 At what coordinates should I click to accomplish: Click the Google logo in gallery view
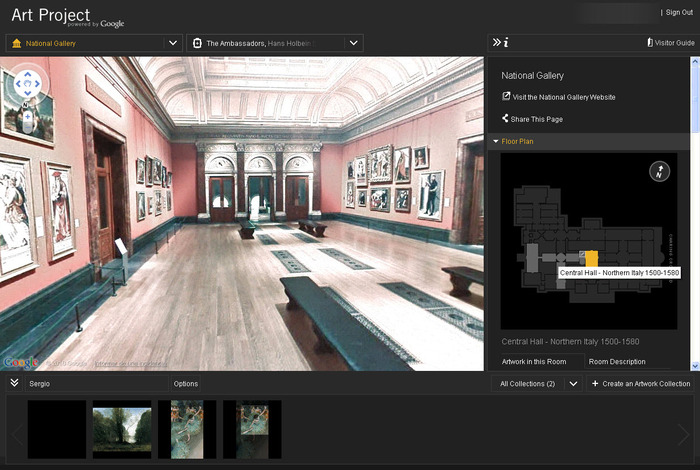click(x=21, y=362)
